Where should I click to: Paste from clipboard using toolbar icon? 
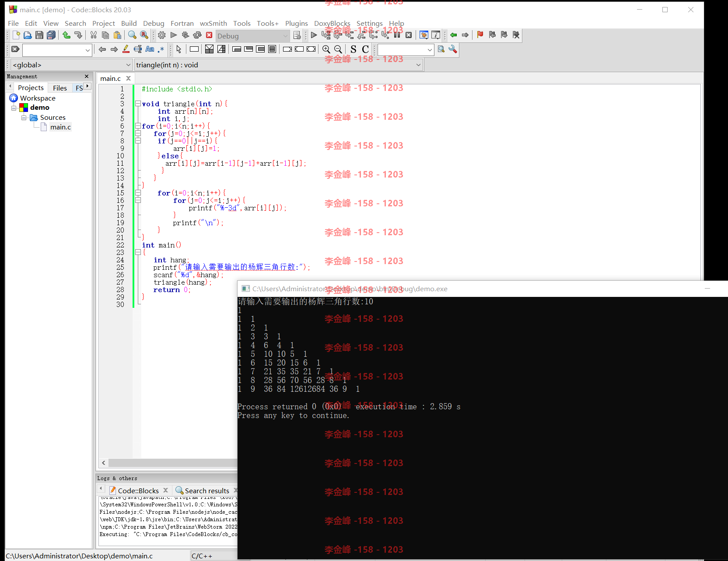click(x=117, y=35)
